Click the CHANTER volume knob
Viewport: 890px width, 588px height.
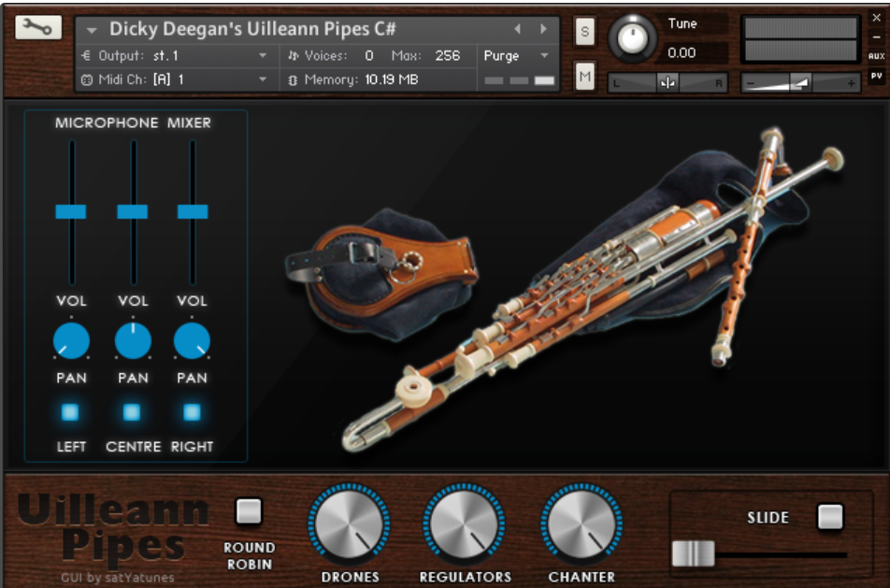581,523
